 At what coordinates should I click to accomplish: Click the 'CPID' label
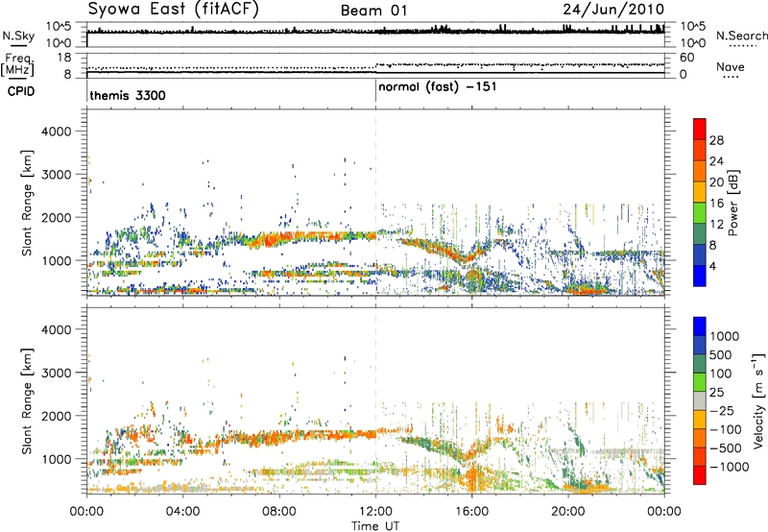click(x=20, y=91)
